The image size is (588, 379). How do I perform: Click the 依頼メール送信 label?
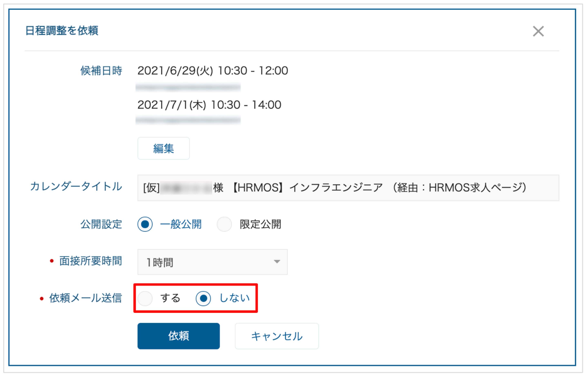pos(86,298)
